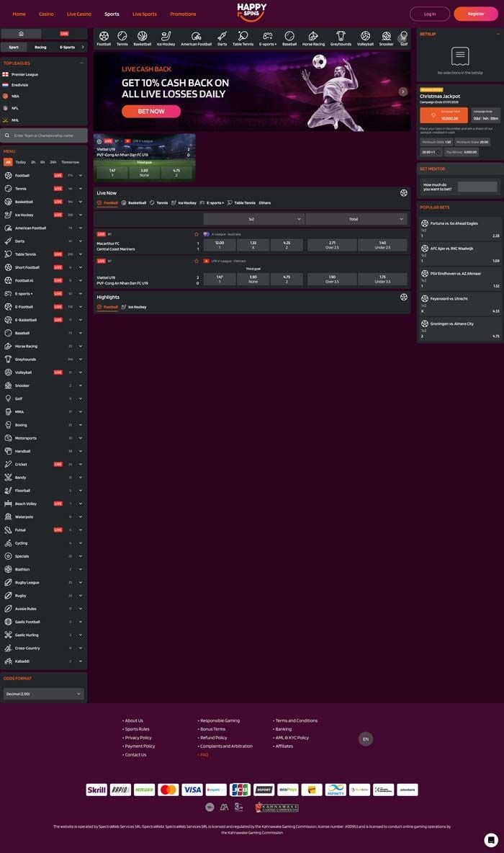Click the home icon tab in sidebar
The image size is (504, 853).
tap(21, 34)
